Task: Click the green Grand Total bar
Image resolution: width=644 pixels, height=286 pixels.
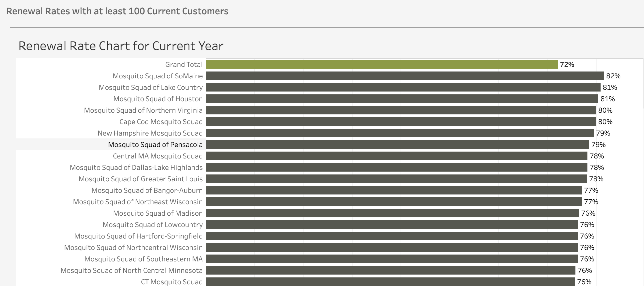Action: click(x=381, y=64)
